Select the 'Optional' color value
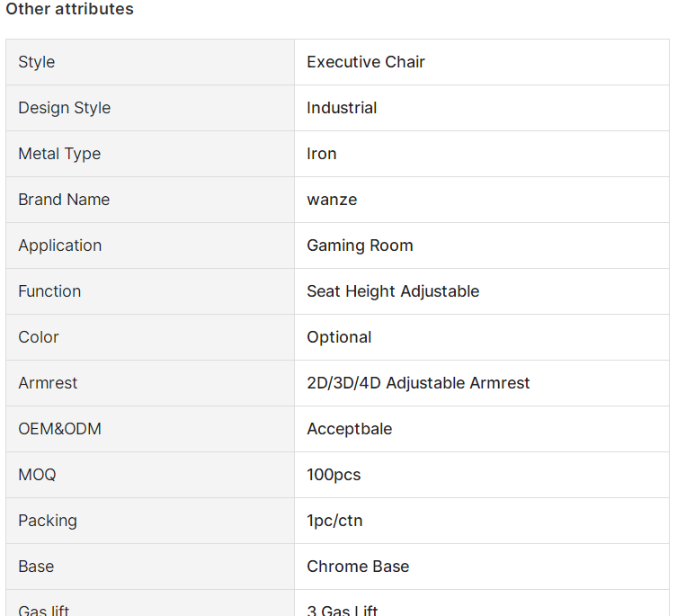The height and width of the screenshot is (616, 677). [x=339, y=337]
